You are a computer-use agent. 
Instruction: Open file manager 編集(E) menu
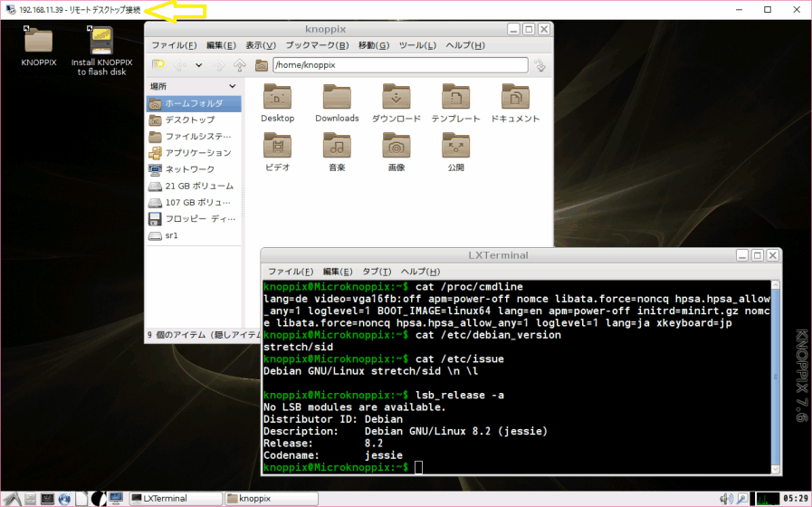(x=221, y=45)
